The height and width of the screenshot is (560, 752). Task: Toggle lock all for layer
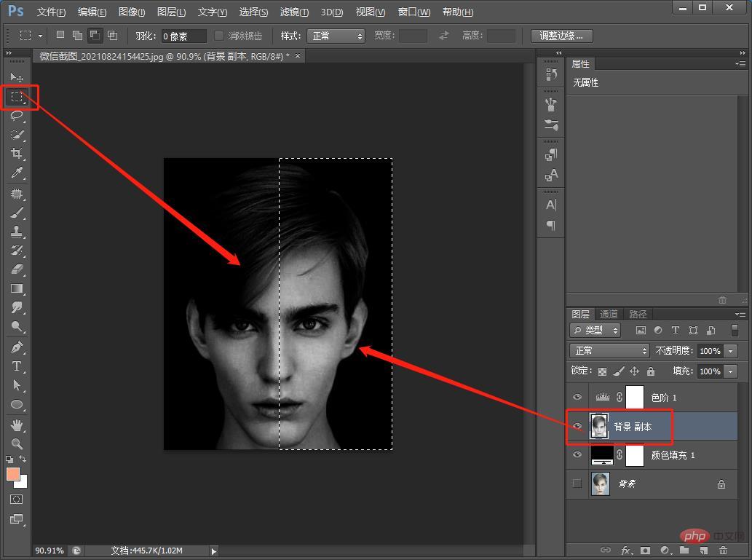[650, 371]
